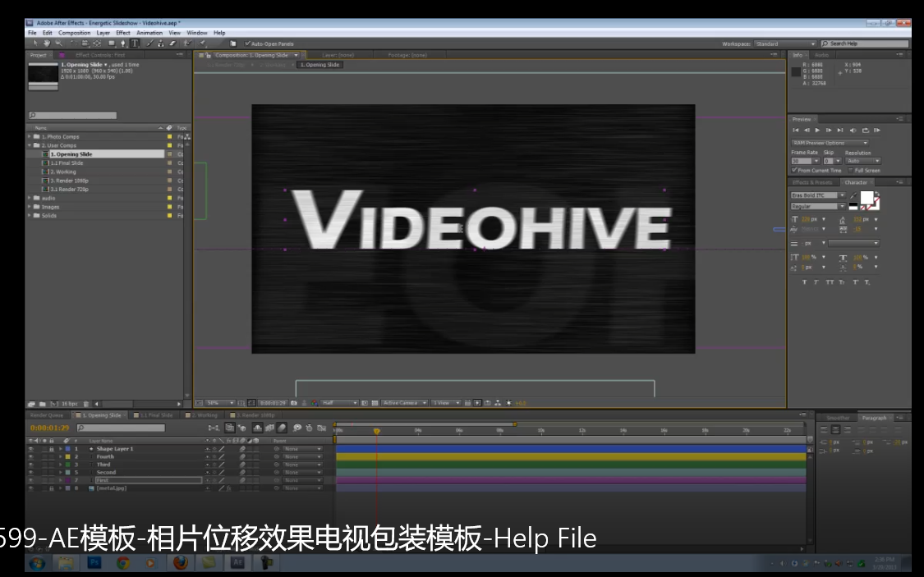The image size is (924, 577).
Task: Click white fill color swatch
Action: click(x=867, y=198)
